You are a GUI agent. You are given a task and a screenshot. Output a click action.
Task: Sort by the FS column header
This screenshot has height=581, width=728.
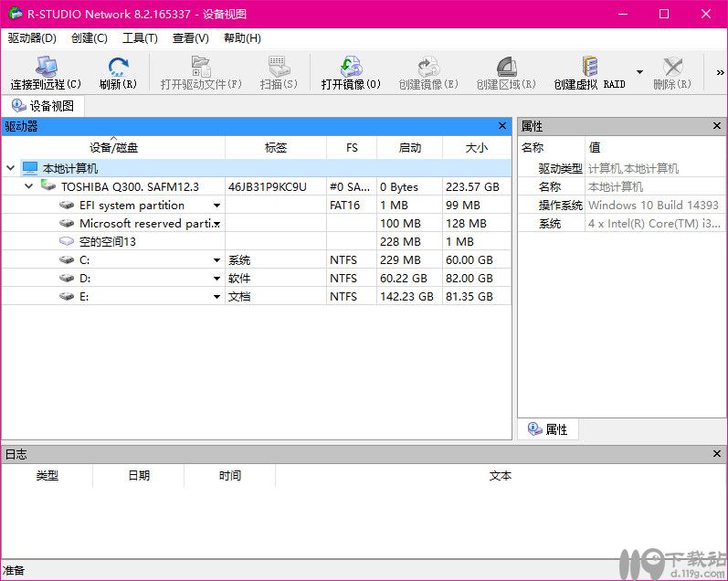coord(352,148)
